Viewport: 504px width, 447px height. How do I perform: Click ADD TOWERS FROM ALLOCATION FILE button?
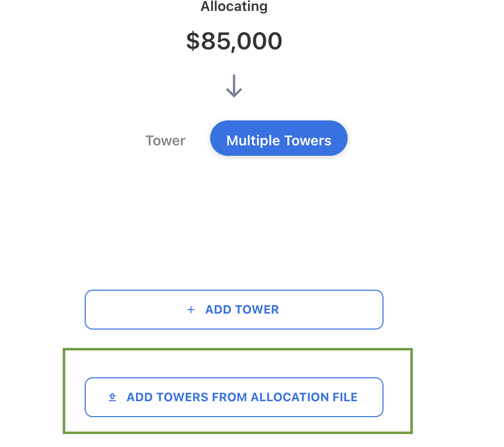234,397
